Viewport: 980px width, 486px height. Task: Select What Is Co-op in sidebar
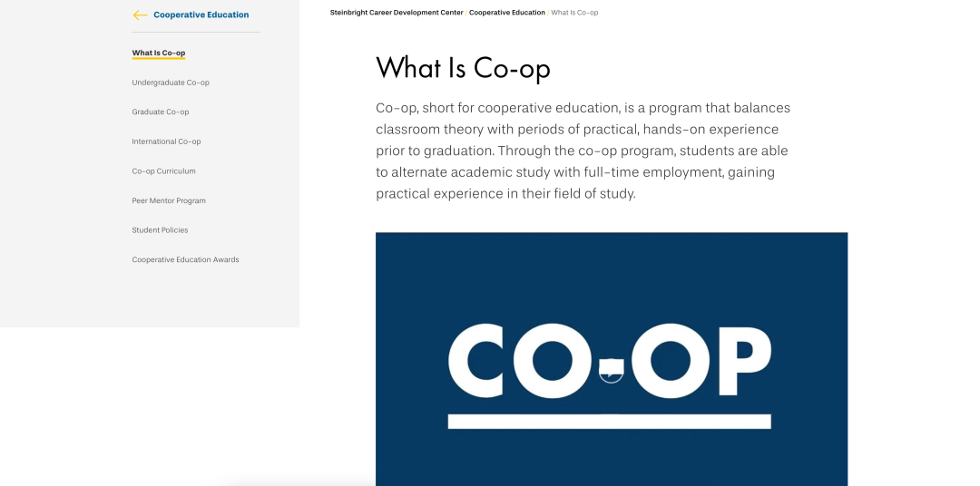pyautogui.click(x=159, y=53)
